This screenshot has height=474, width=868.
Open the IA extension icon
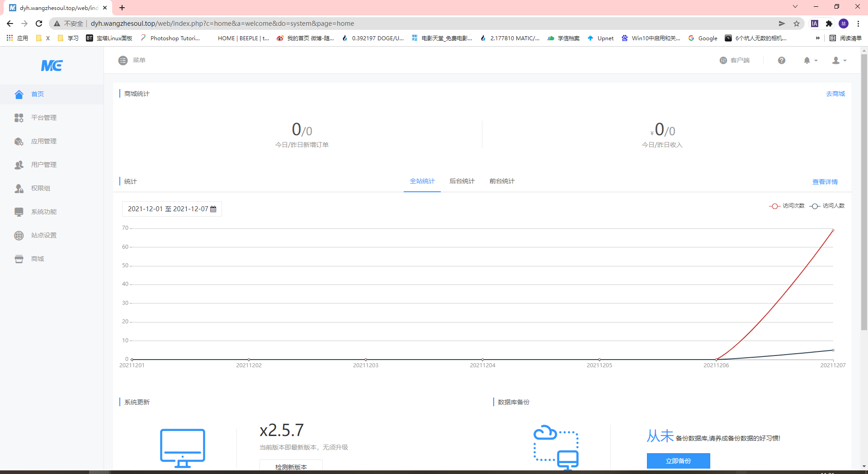815,24
